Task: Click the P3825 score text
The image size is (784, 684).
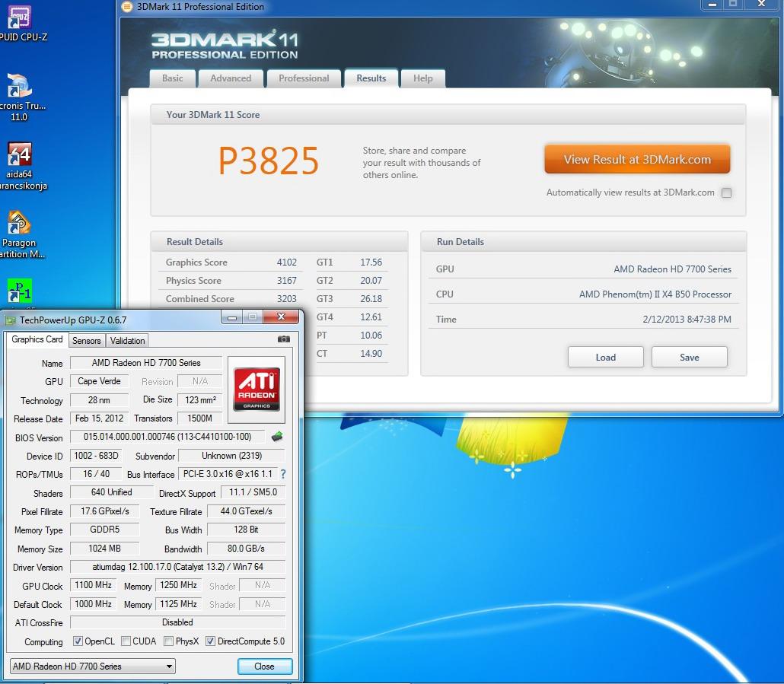Action: click(269, 161)
